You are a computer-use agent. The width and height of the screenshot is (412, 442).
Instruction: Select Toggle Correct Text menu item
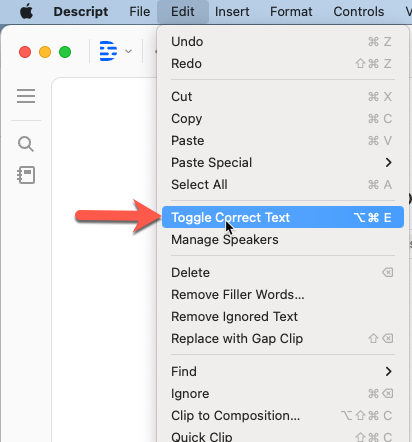(283, 217)
